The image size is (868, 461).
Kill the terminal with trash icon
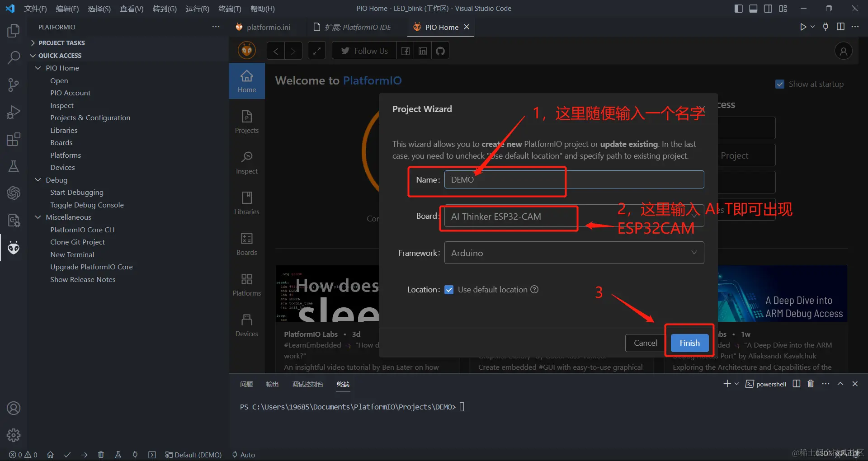tap(811, 384)
